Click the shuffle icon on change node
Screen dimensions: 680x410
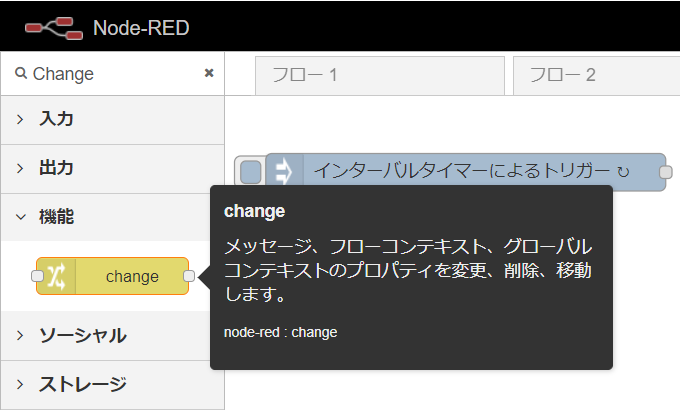point(56,276)
